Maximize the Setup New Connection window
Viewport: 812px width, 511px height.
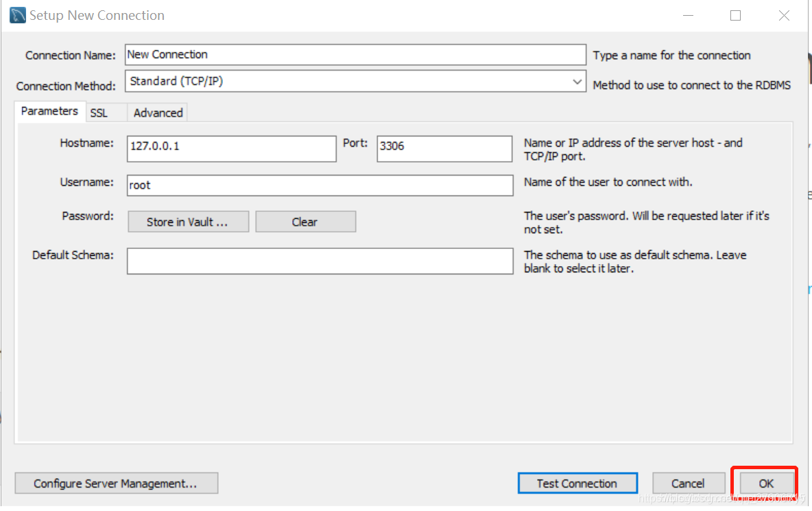735,16
